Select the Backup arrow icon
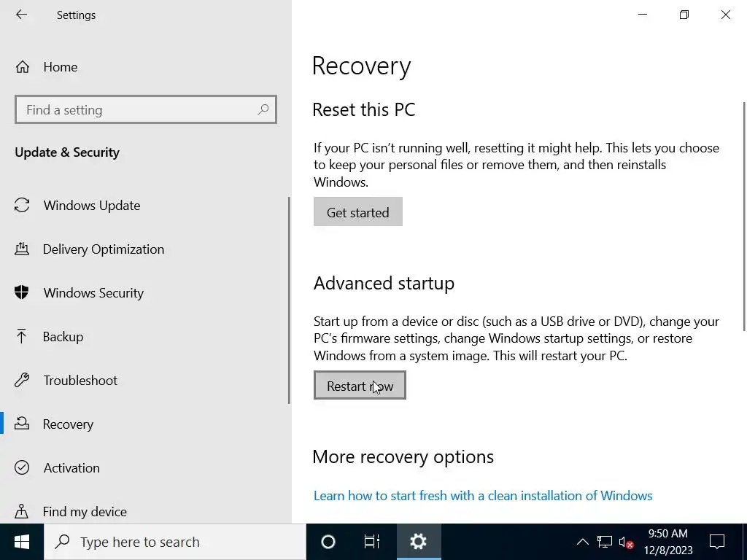This screenshot has width=747, height=560. pos(21,336)
